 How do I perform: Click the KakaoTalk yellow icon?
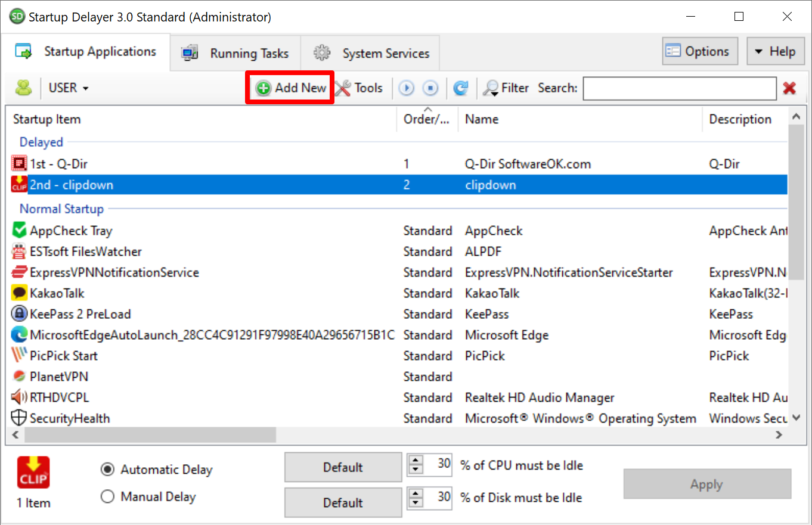(x=19, y=293)
